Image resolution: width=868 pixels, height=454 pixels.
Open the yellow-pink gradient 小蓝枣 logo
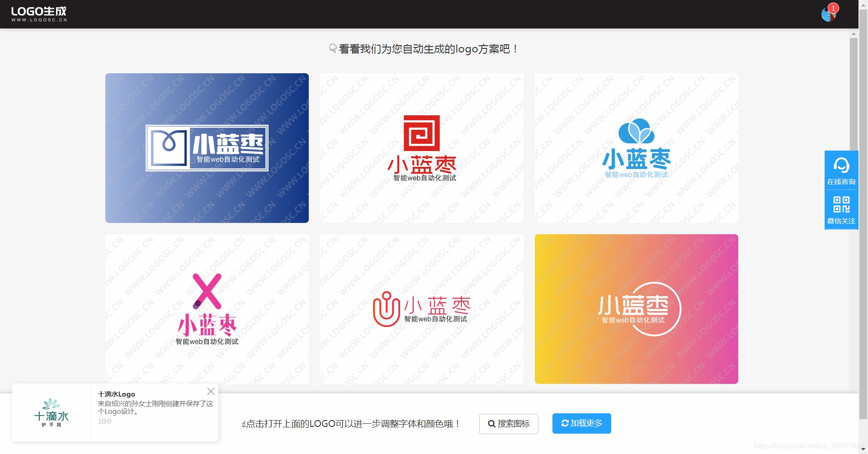(x=636, y=309)
